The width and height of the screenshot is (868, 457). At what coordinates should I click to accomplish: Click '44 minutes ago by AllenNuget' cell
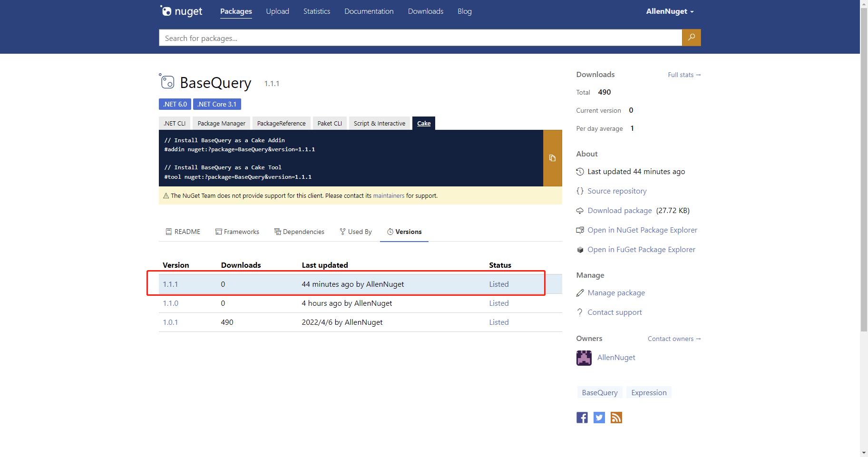coord(352,284)
